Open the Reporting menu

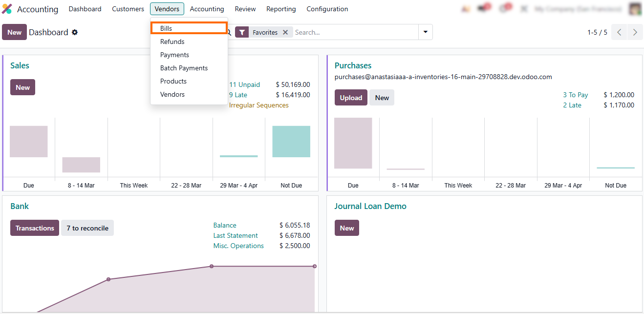[x=281, y=9]
